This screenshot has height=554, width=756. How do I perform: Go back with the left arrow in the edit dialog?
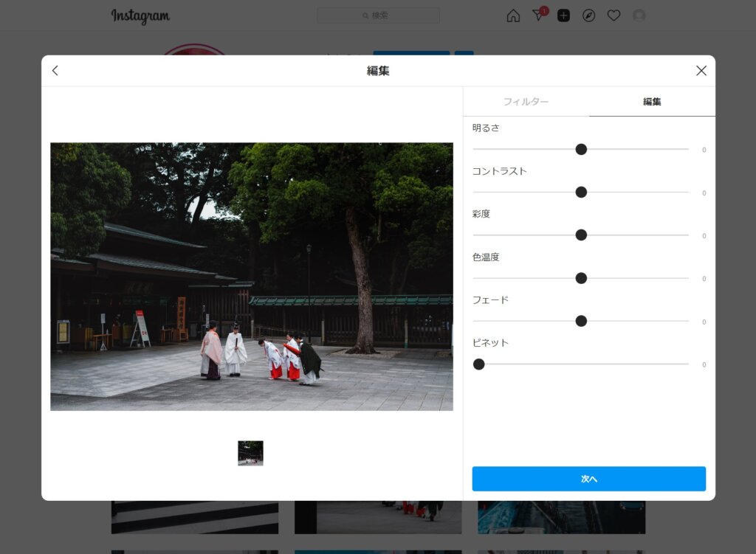coord(55,71)
